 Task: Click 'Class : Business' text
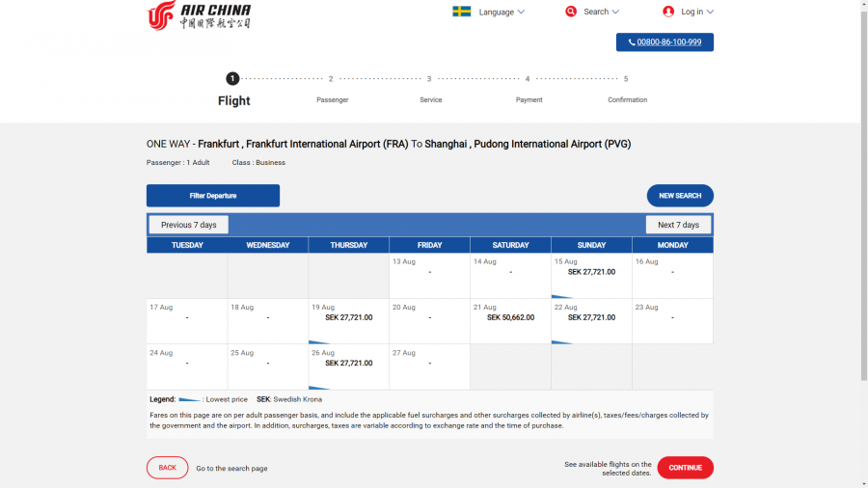click(258, 163)
